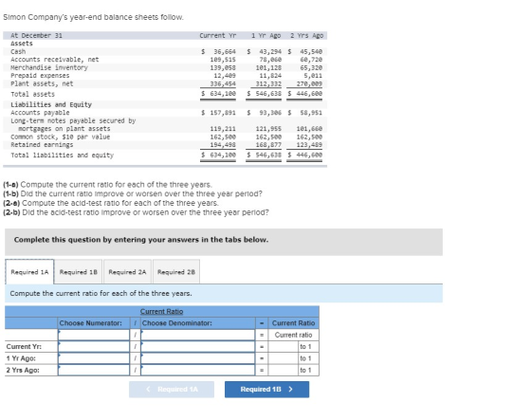Click the 1 Yr Ago column header

[x=265, y=35]
